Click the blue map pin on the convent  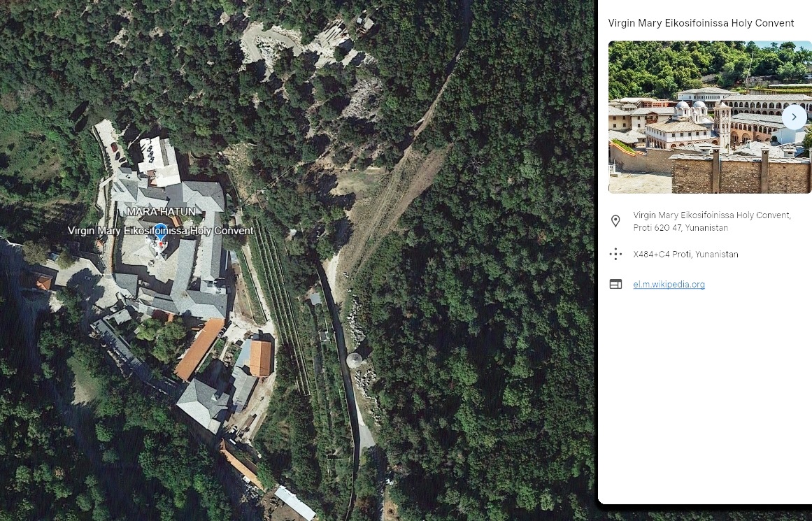(161, 232)
